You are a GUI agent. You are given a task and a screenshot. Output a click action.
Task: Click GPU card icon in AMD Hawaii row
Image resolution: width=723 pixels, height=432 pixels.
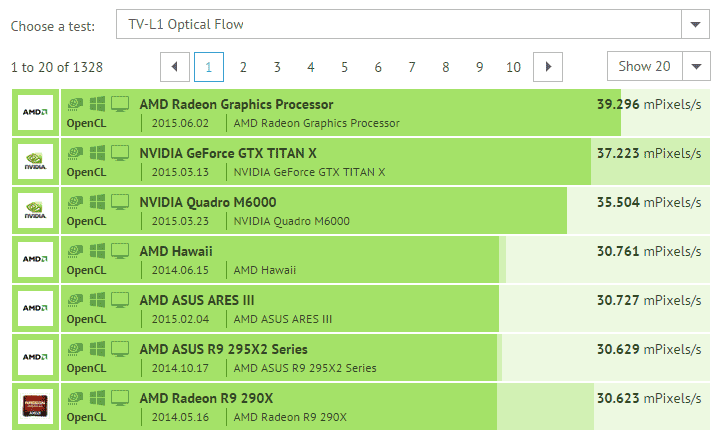tap(75, 251)
